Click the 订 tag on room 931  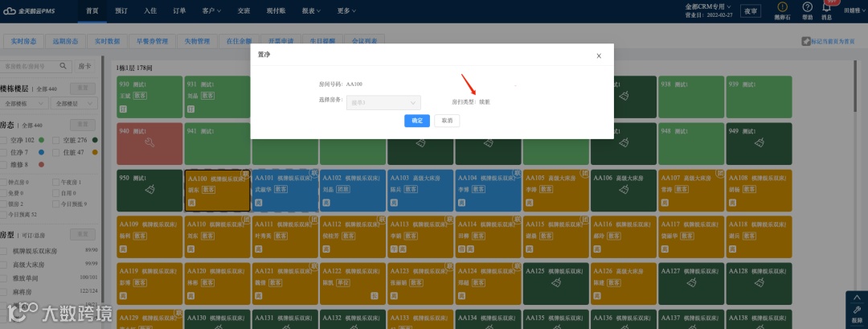tap(191, 109)
